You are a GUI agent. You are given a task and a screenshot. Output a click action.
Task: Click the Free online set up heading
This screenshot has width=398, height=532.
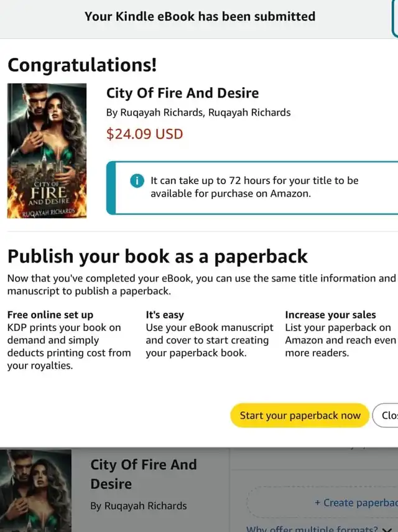pyautogui.click(x=50, y=315)
